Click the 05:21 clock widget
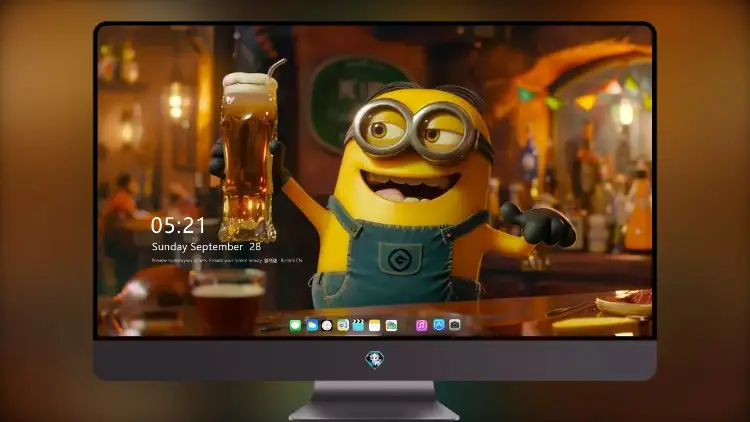 click(x=178, y=225)
